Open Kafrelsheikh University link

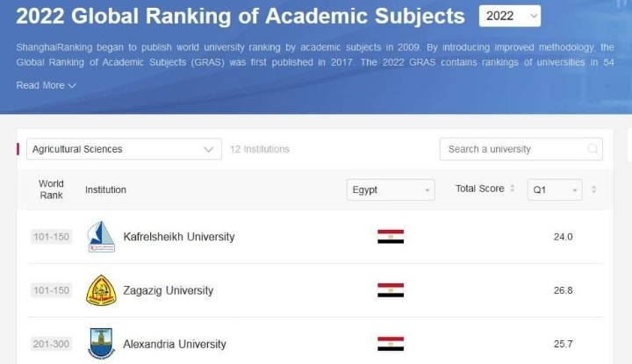click(179, 237)
